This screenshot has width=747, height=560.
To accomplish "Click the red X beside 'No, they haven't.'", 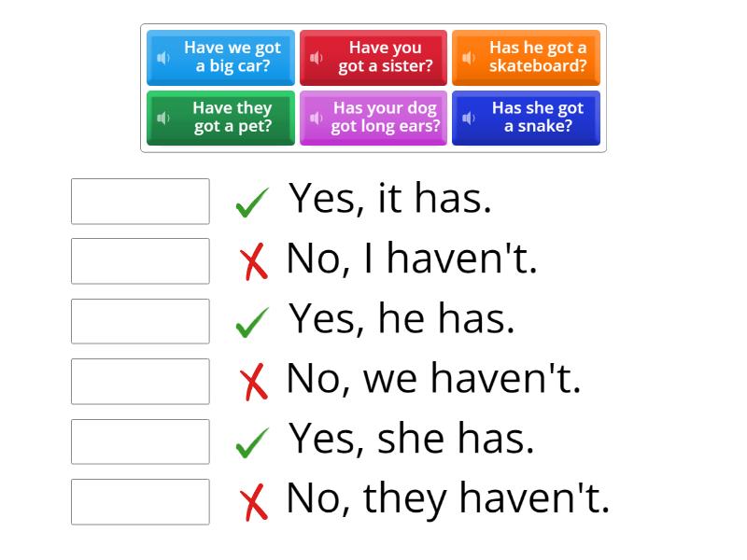I will (250, 499).
